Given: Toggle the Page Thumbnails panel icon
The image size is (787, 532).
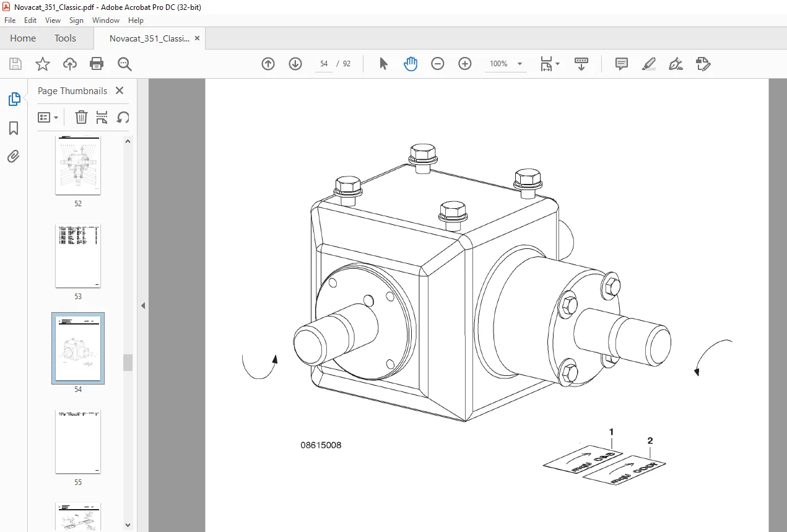Looking at the screenshot, I should click(x=14, y=99).
